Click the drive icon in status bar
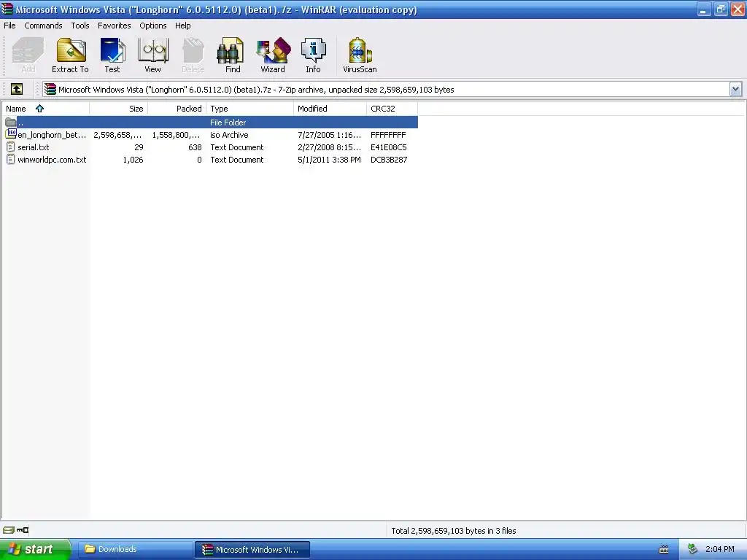The width and height of the screenshot is (747, 560). point(9,530)
